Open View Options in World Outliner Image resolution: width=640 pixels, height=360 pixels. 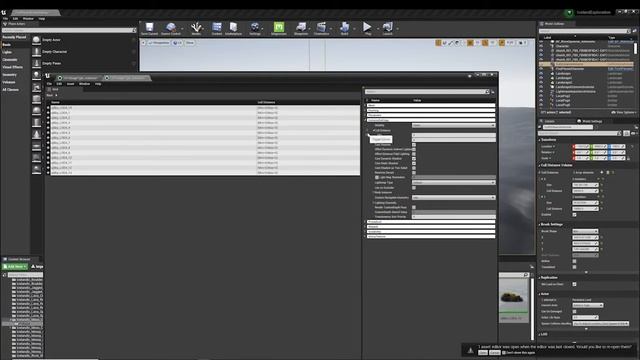[x=624, y=112]
